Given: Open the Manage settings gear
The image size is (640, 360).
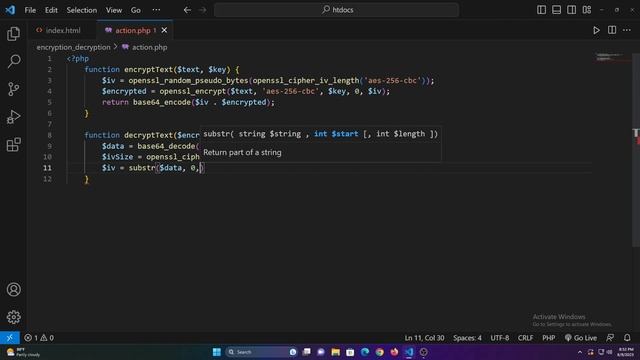Looking at the screenshot, I should click(13, 317).
